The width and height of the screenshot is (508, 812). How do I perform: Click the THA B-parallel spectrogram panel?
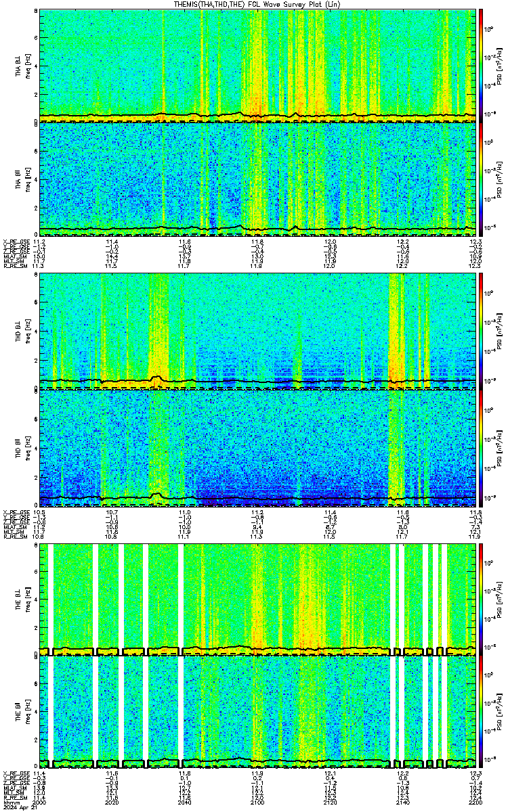pyautogui.click(x=256, y=179)
